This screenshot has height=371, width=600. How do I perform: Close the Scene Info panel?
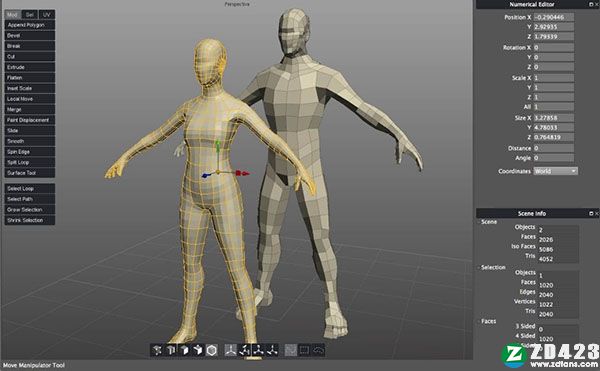point(597,213)
